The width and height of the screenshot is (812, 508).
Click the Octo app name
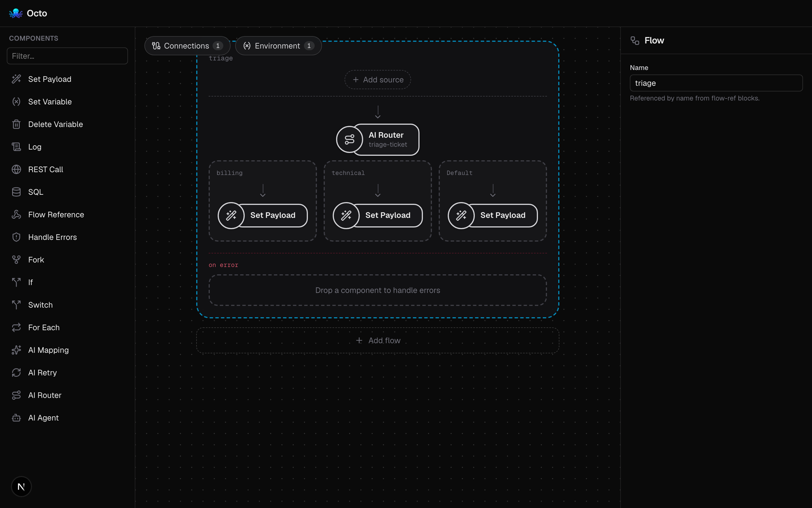37,13
